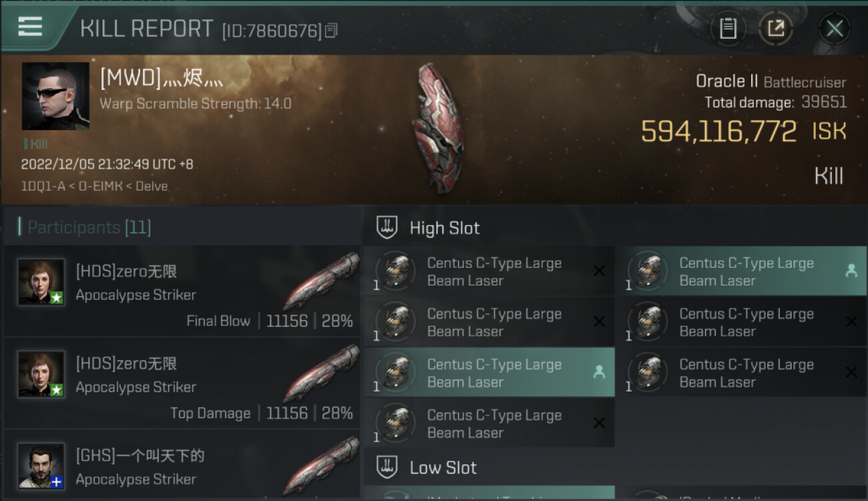This screenshot has width=868, height=501.
Task: Click the High Slot shield icon
Action: pyautogui.click(x=387, y=227)
